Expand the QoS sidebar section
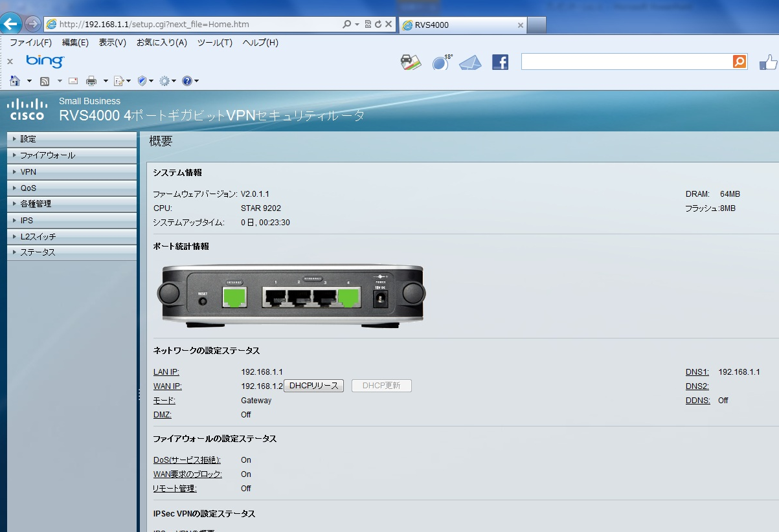Screen dimensions: 779x532 (72, 188)
